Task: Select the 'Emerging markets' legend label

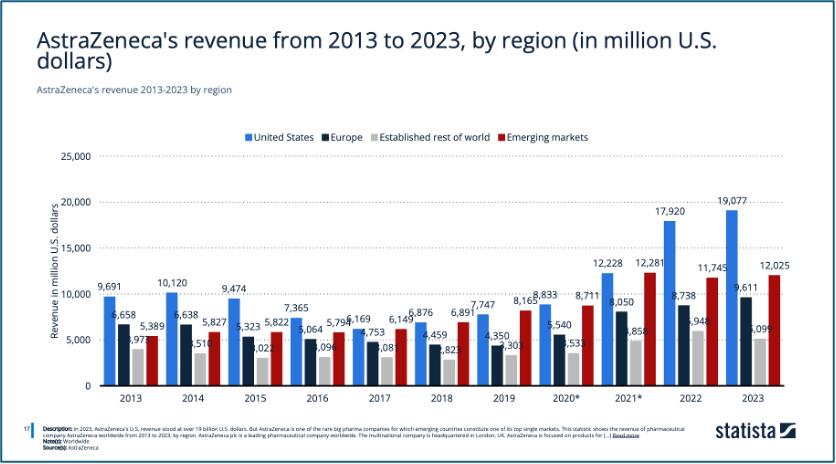Action: tap(548, 138)
